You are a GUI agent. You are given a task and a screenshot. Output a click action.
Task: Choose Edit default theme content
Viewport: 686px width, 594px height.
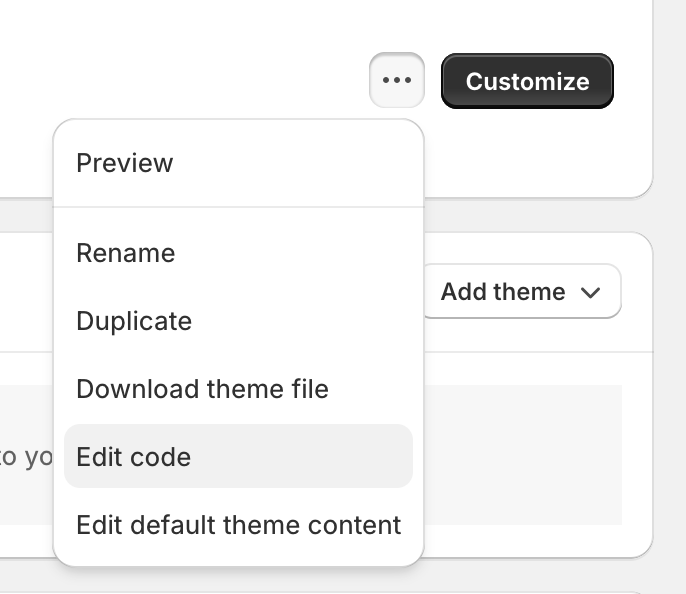238,525
